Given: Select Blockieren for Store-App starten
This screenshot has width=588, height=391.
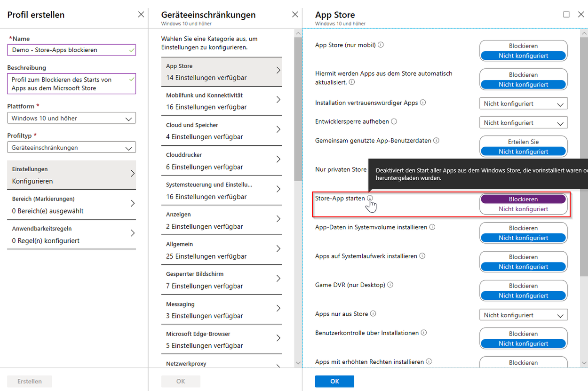Looking at the screenshot, I should coord(523,199).
